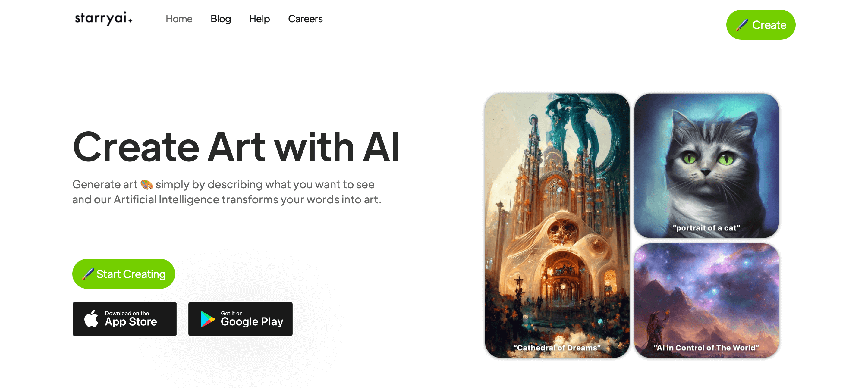Click the Help navigation link
The height and width of the screenshot is (388, 868).
pos(259,19)
